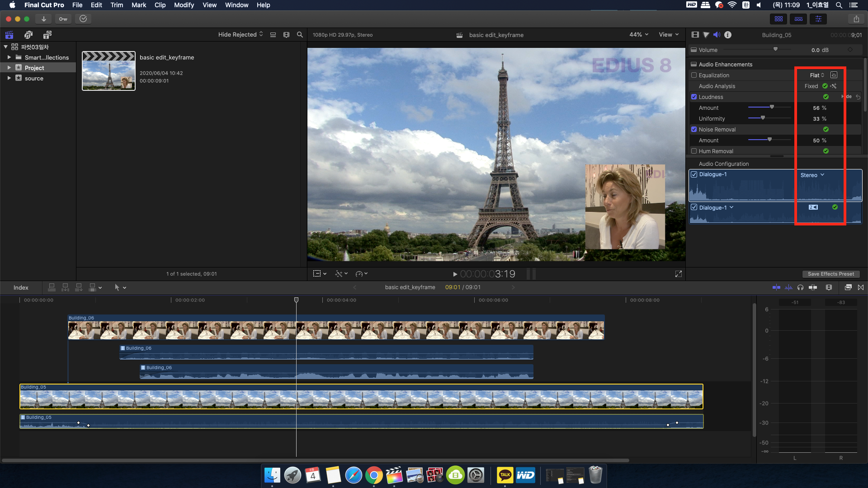
Task: Open the Hide Rejected filter dropdown
Action: [240, 35]
